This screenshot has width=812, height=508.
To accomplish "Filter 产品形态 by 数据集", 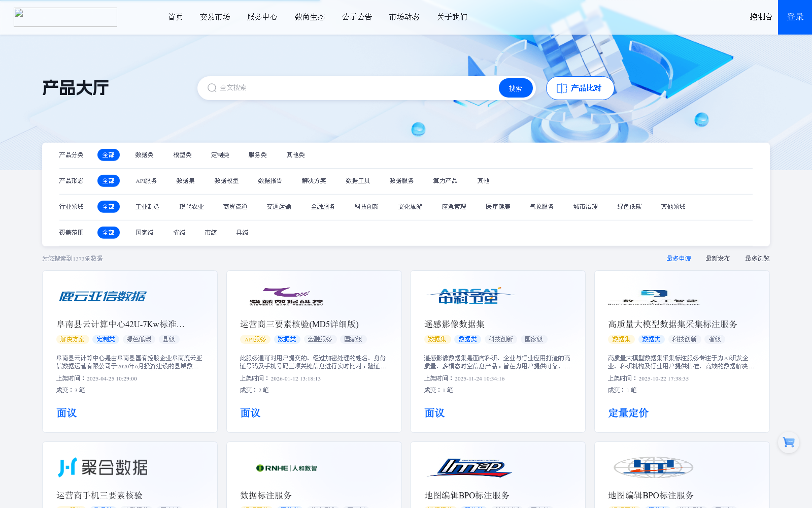I will pyautogui.click(x=186, y=181).
